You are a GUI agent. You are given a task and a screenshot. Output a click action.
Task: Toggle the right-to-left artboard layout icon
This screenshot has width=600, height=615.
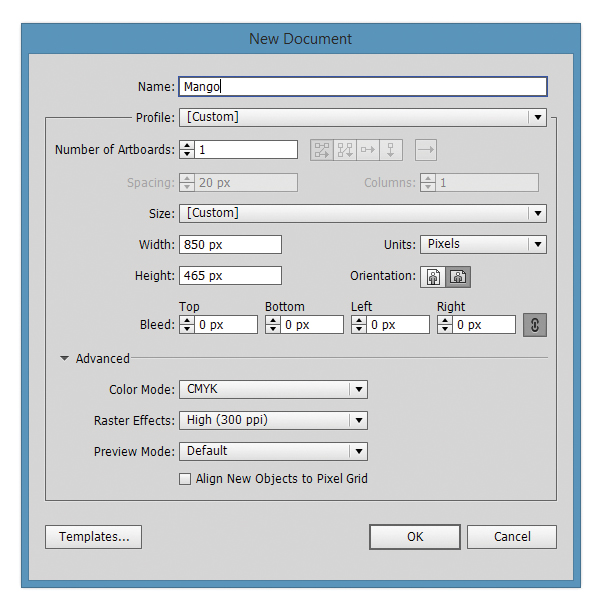pyautogui.click(x=426, y=150)
